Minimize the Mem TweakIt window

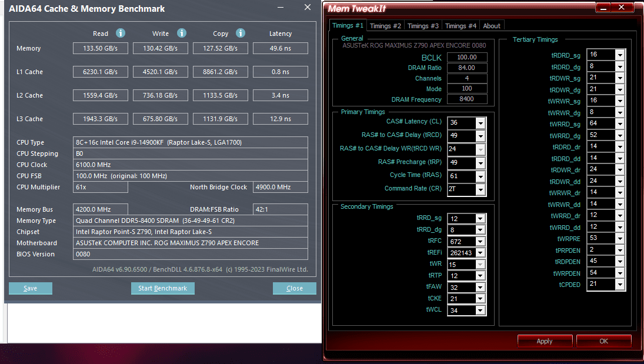(x=603, y=8)
